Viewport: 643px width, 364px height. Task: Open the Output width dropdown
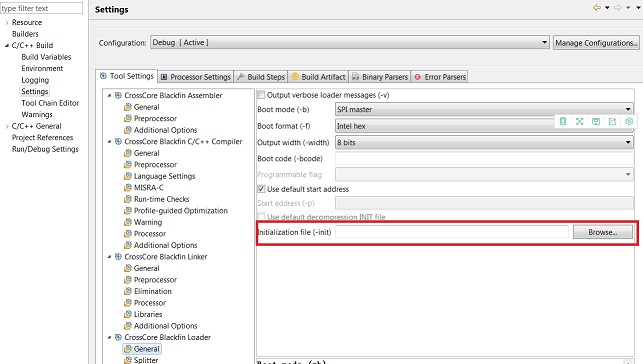(x=484, y=142)
